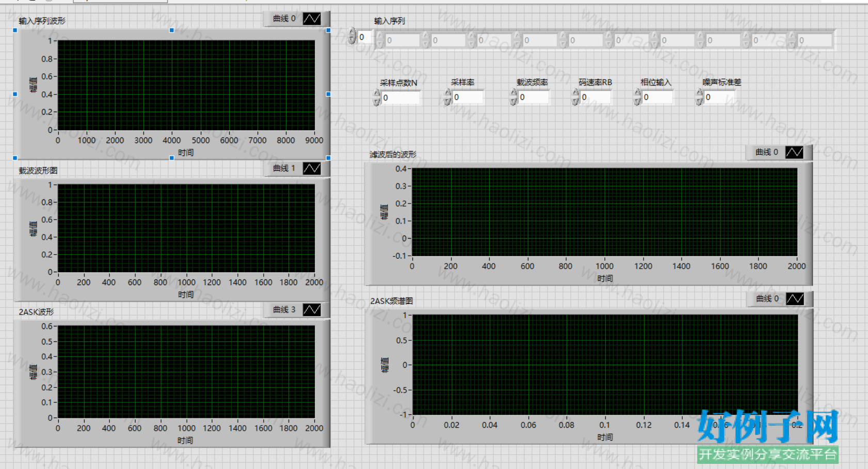Click the 曲线 0 plot icon of 滤波后的波形
Screen dimensions: 868x469
pyautogui.click(x=794, y=152)
